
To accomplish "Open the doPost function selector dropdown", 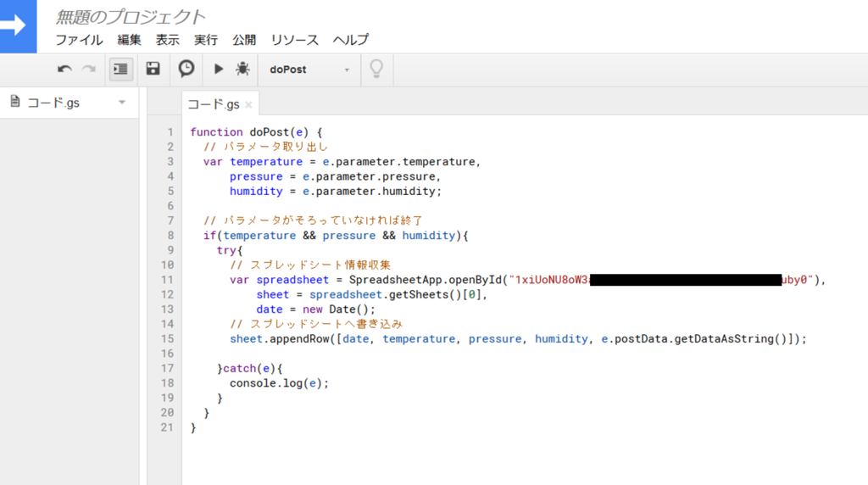I will click(309, 70).
